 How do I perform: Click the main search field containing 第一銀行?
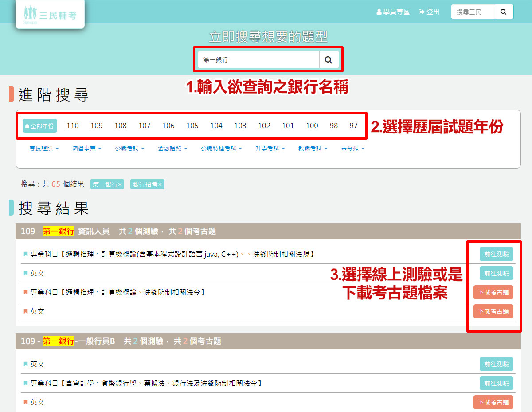258,60
